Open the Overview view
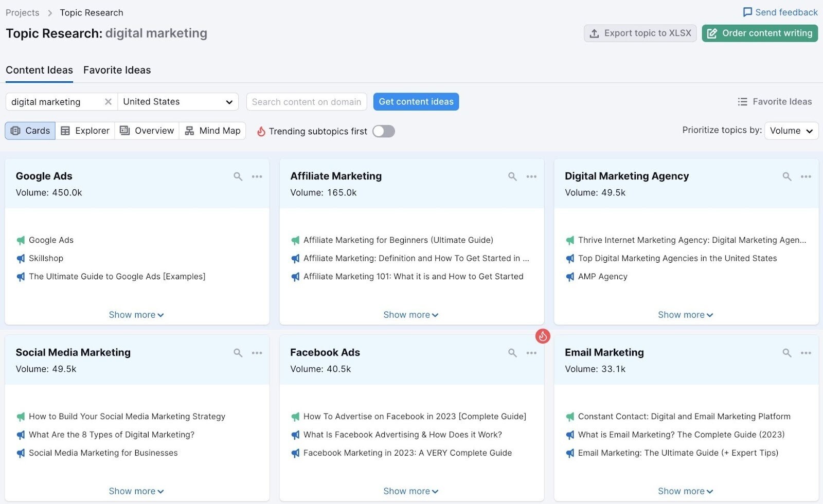This screenshot has height=504, width=823. point(147,131)
